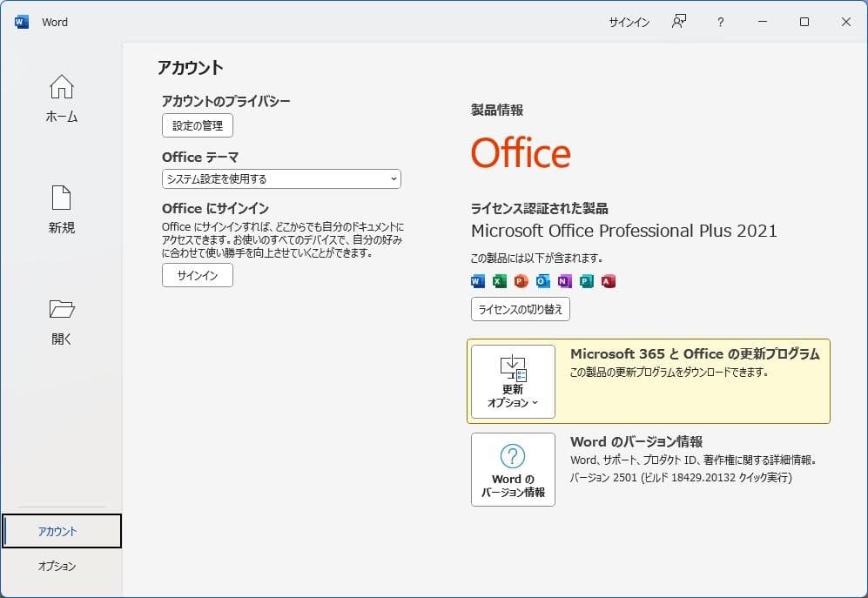This screenshot has height=598, width=868.
Task: Click the Excel icon under 製品情報
Action: [498, 280]
